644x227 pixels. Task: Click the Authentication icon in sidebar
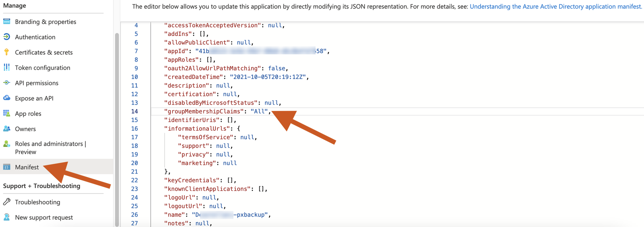pos(7,37)
